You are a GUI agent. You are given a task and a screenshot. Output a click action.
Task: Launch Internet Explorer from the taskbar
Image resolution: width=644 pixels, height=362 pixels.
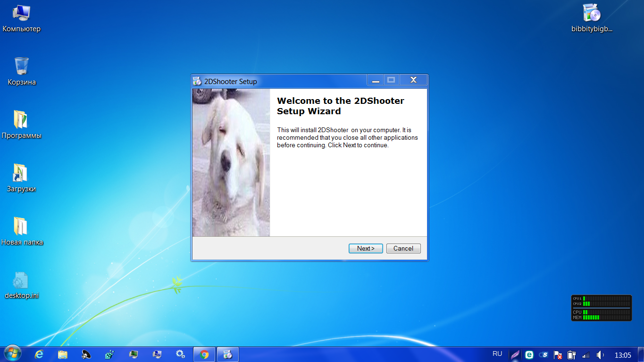point(40,354)
